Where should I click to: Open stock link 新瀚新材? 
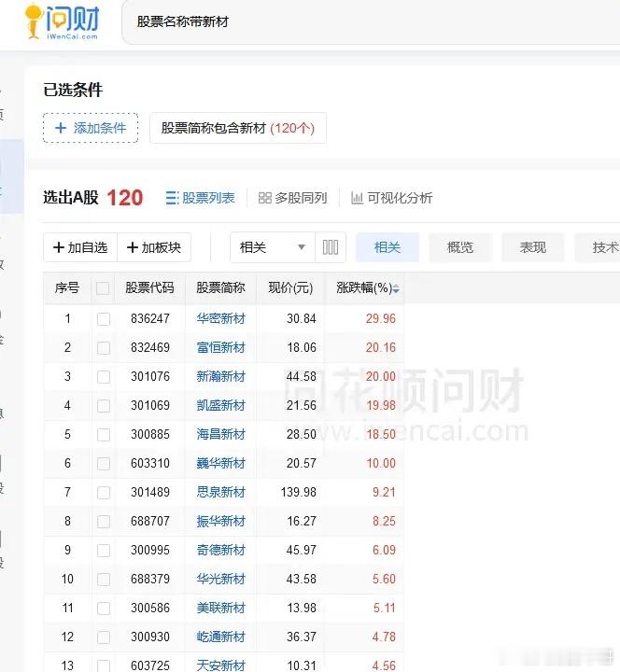(220, 376)
